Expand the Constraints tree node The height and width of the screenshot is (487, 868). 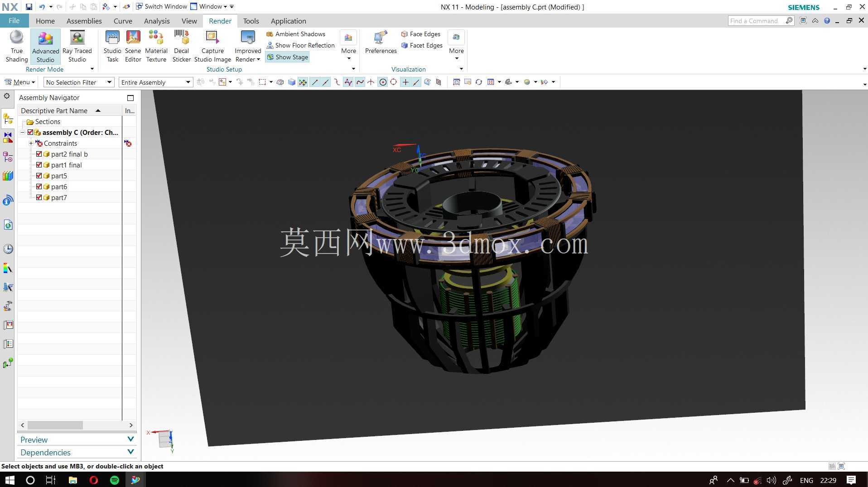coord(31,143)
